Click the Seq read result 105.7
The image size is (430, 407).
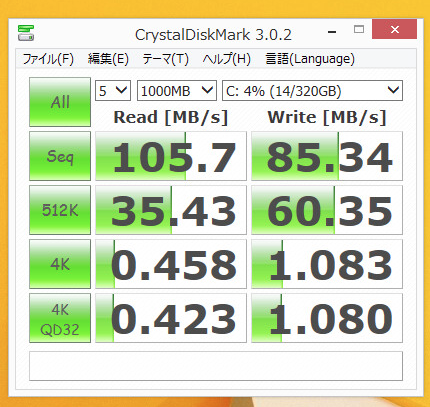click(x=171, y=156)
